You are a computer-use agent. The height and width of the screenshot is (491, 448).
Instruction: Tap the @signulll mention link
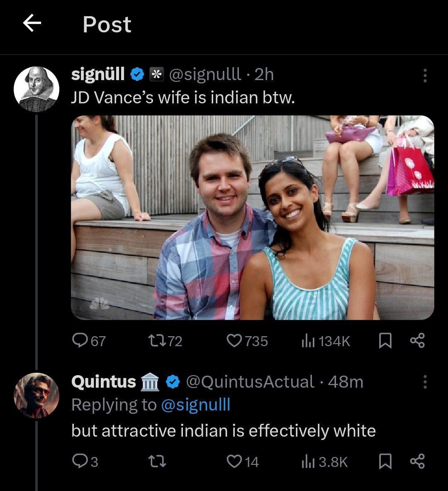[x=195, y=405]
